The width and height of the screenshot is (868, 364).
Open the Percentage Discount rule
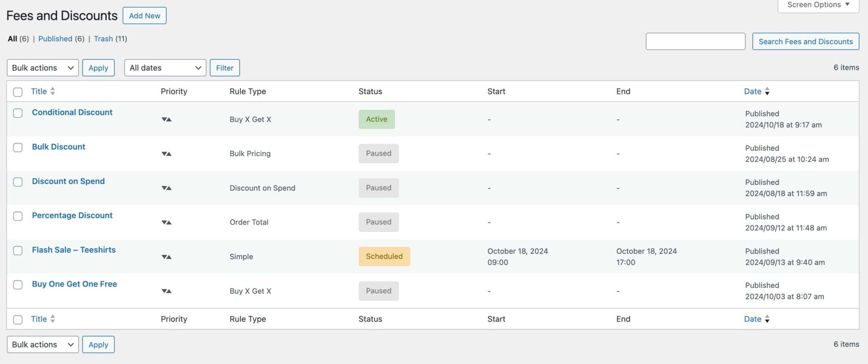72,216
